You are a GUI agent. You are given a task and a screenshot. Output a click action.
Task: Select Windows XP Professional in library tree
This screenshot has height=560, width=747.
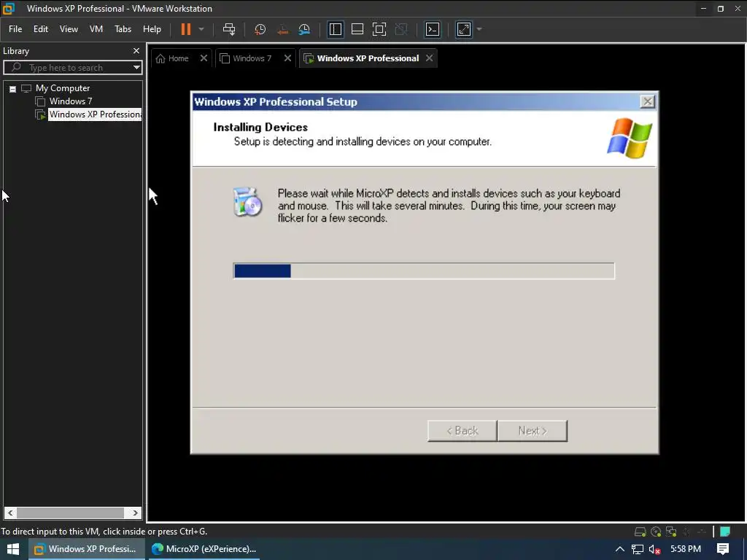coord(95,114)
